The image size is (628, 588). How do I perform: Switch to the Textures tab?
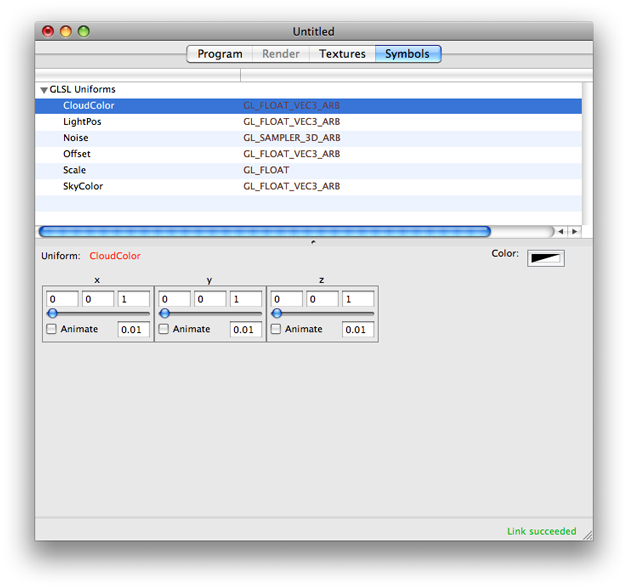pyautogui.click(x=342, y=54)
